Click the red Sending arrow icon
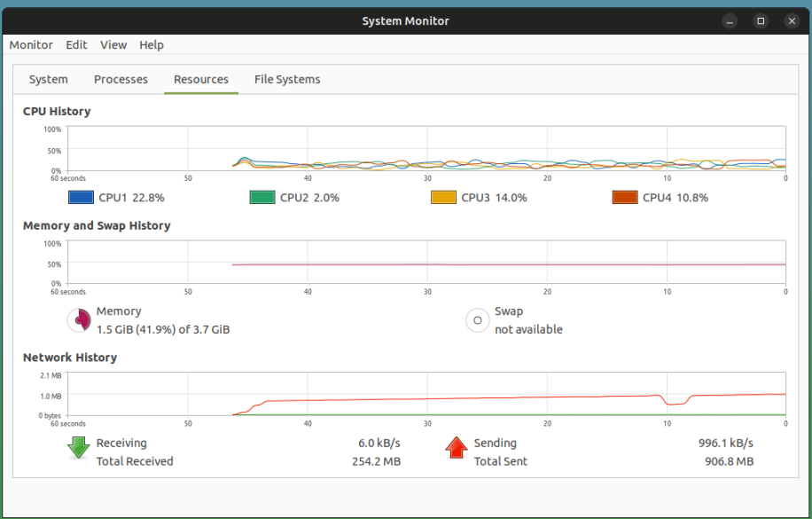Viewport: 812px width, 519px height. tap(457, 448)
